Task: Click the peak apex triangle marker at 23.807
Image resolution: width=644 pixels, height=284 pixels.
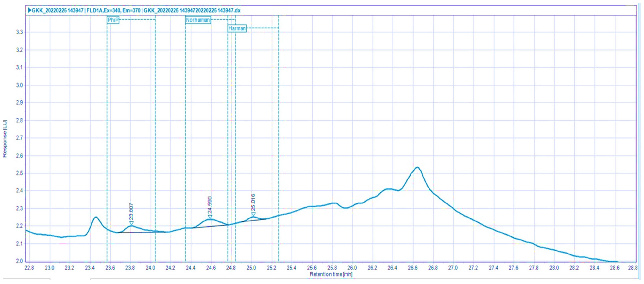Action: point(131,223)
